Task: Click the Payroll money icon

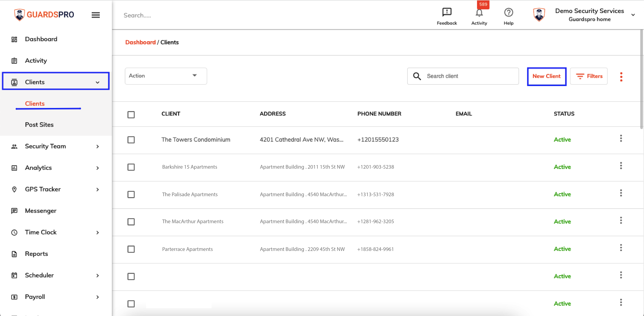Action: coord(14,297)
